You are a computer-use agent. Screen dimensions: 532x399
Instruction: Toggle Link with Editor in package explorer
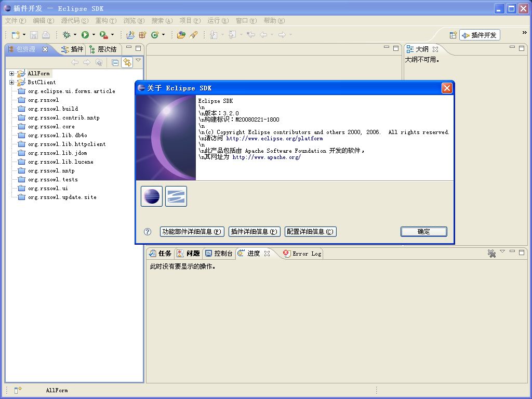point(127,62)
